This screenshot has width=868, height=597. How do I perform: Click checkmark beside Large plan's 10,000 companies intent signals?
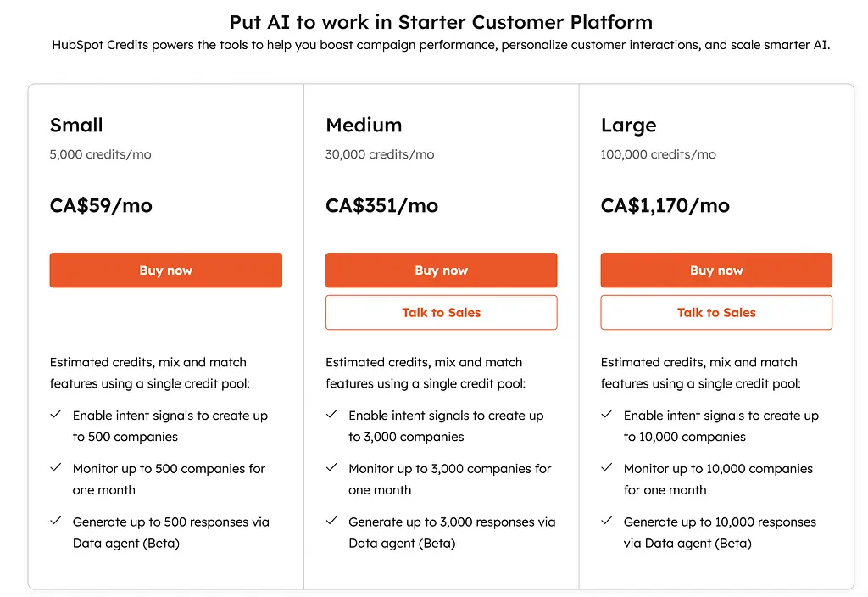(607, 415)
